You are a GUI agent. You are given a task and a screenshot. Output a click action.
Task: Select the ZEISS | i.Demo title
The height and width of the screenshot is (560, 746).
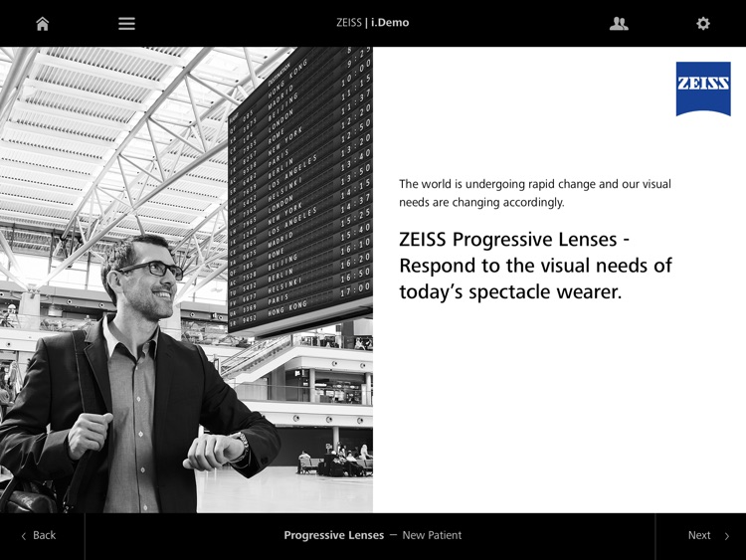pos(373,22)
